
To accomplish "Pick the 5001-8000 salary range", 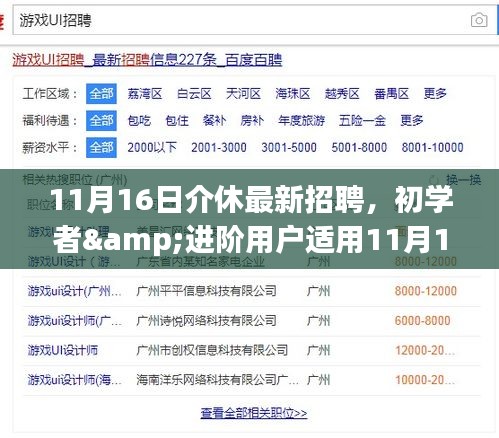I will pyautogui.click(x=359, y=147).
